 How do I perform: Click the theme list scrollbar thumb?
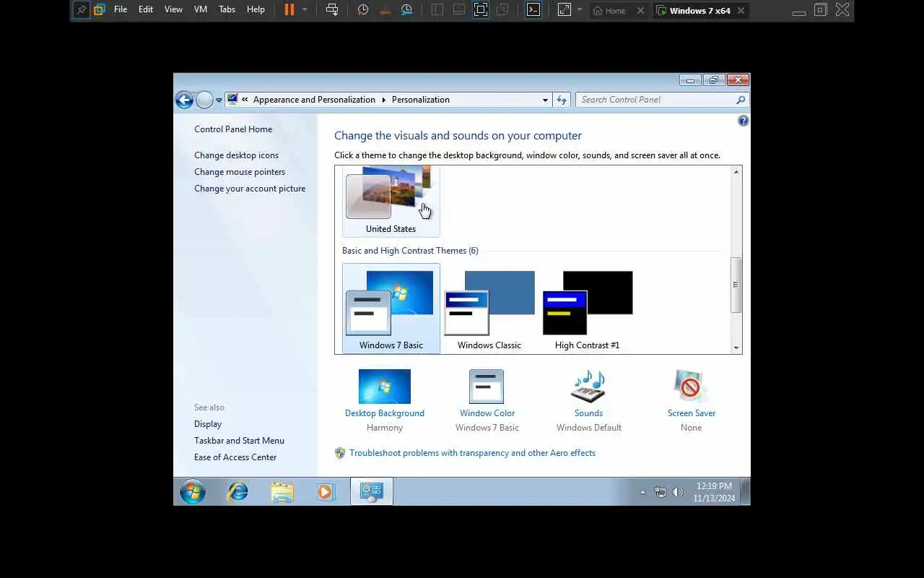[x=736, y=285]
